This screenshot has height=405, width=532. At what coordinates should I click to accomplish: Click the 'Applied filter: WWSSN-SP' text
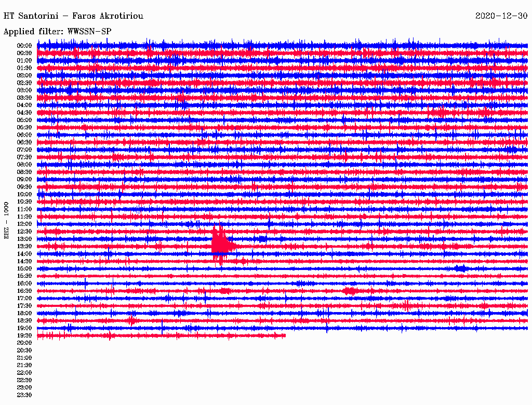(x=57, y=32)
